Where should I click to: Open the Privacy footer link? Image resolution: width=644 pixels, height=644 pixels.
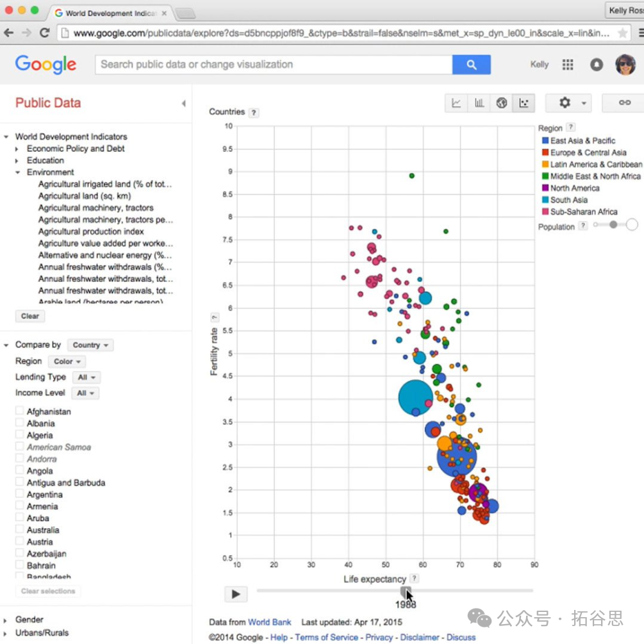tap(379, 637)
